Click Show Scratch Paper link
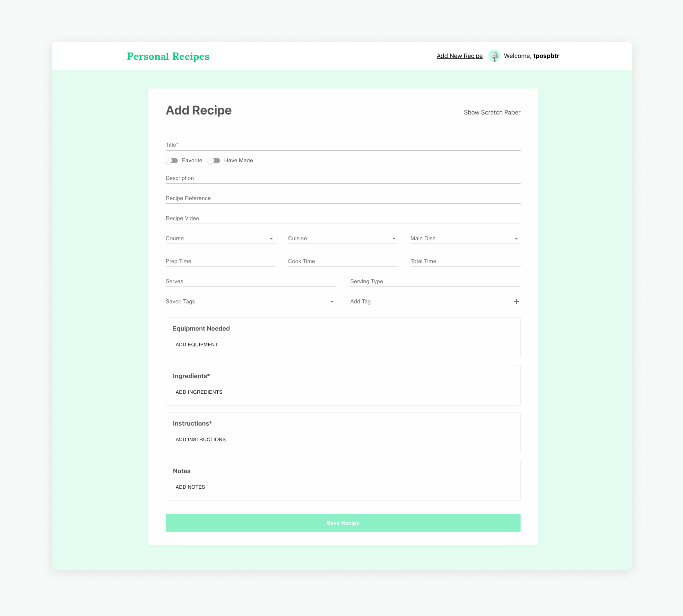The height and width of the screenshot is (616, 683). click(x=492, y=112)
